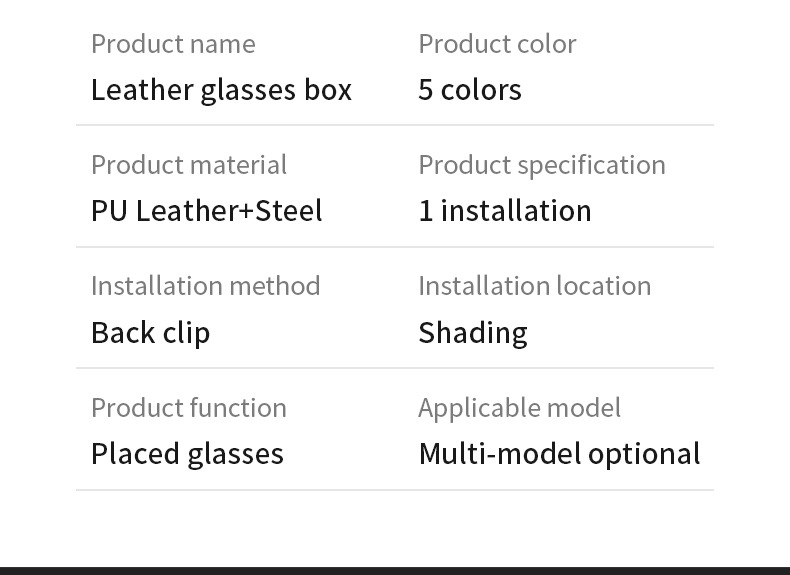
Task: Click the "Installation location" label
Action: [535, 286]
